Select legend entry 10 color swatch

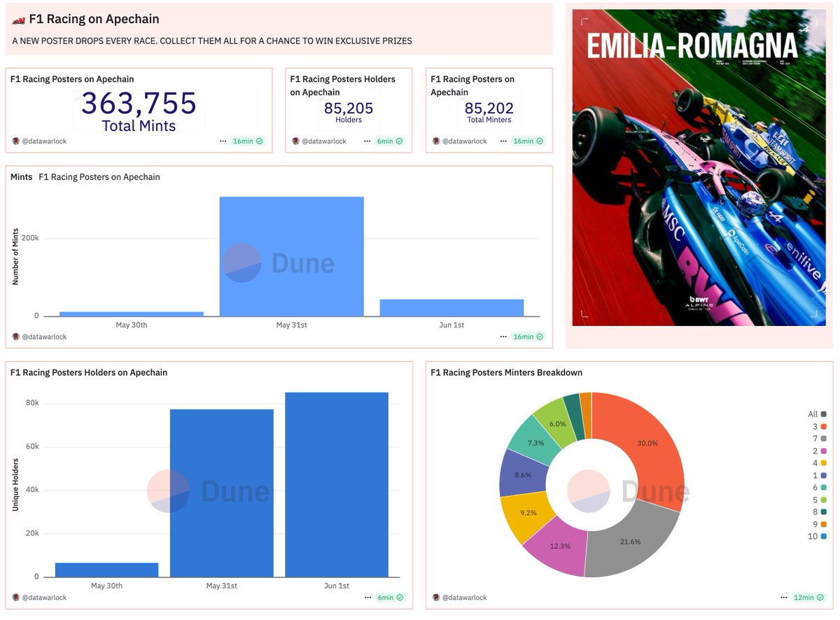(x=824, y=537)
